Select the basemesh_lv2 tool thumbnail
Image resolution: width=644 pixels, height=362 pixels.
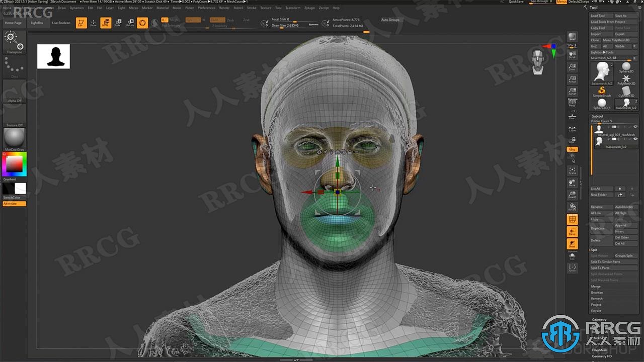click(602, 73)
